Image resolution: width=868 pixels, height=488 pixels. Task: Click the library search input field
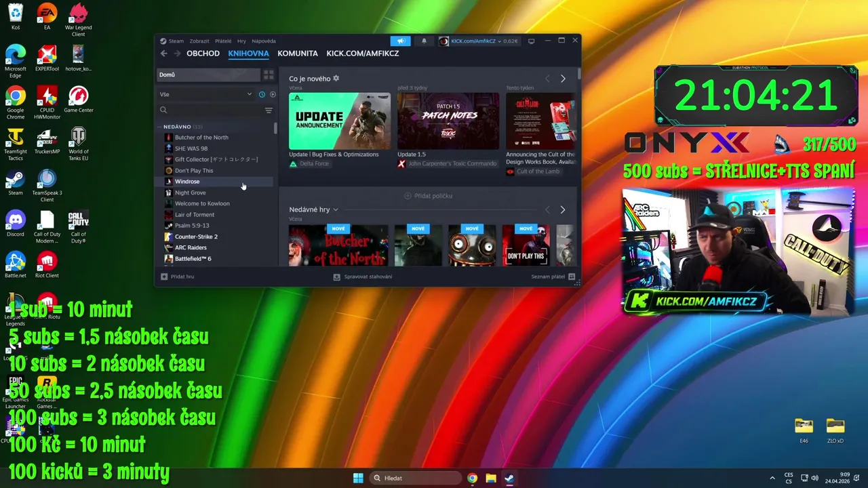pos(216,110)
